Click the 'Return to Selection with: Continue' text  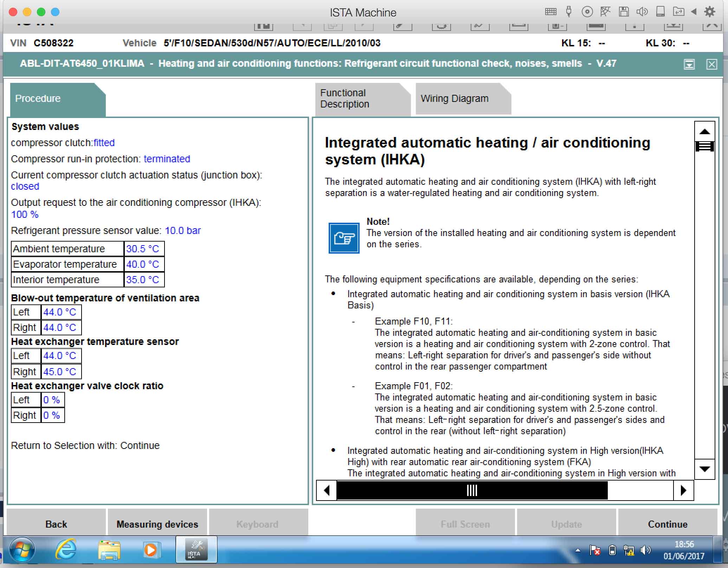[85, 445]
